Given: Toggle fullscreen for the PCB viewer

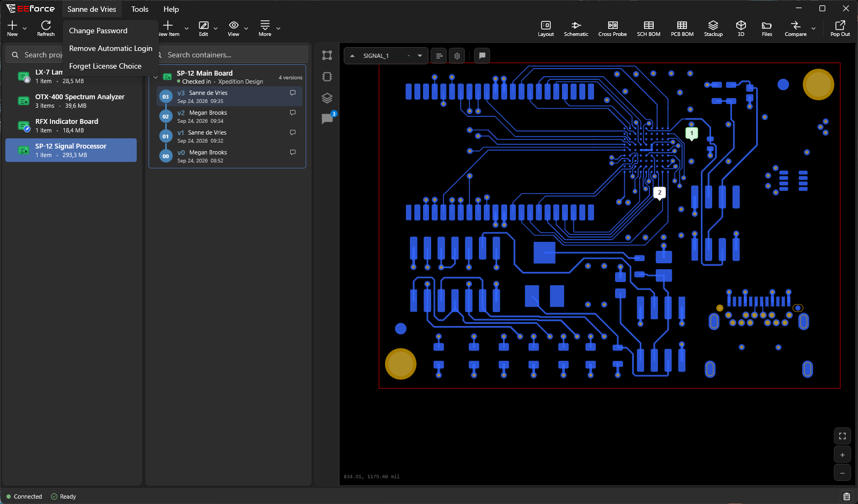Looking at the screenshot, I should point(842,436).
